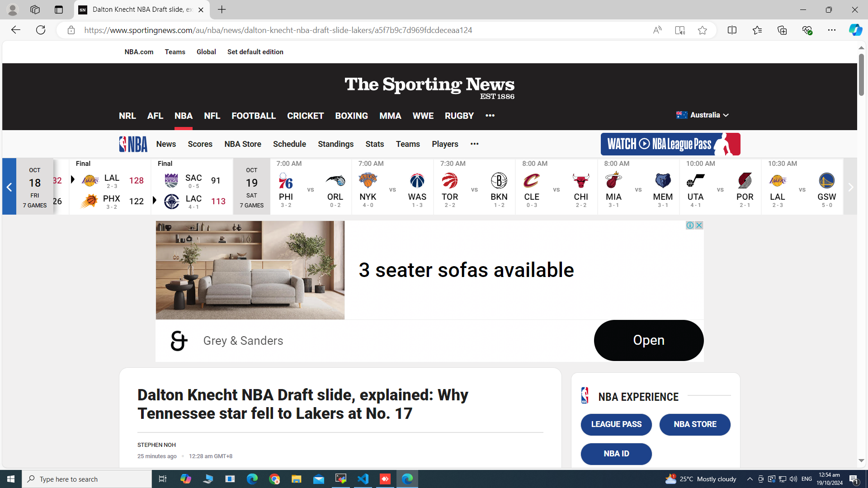Expand more sports three-dot menu
The width and height of the screenshot is (868, 488).
click(490, 116)
